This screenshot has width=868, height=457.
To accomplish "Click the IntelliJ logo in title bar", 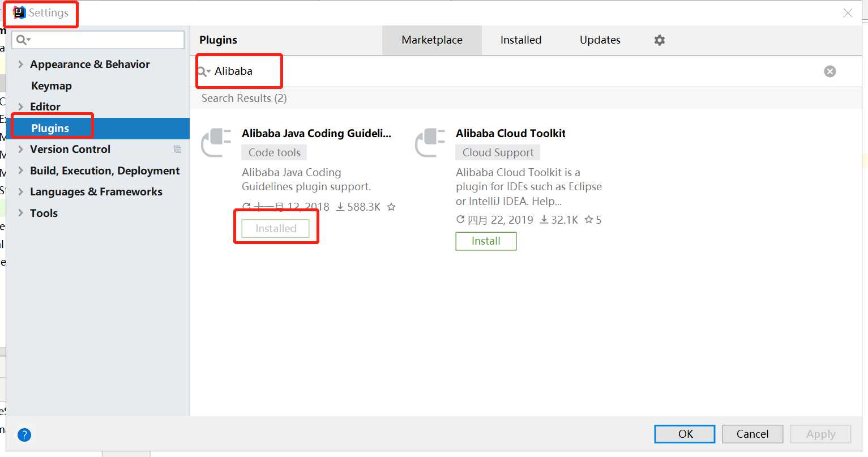I will click(x=19, y=12).
